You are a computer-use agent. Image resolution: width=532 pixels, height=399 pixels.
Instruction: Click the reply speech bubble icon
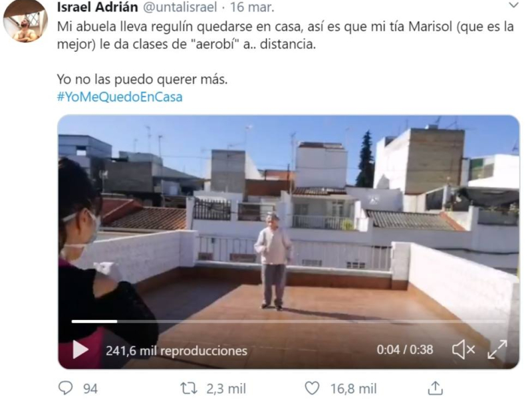(65, 388)
